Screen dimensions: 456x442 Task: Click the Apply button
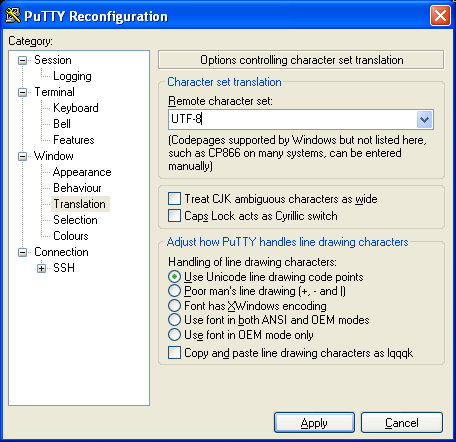click(x=314, y=423)
